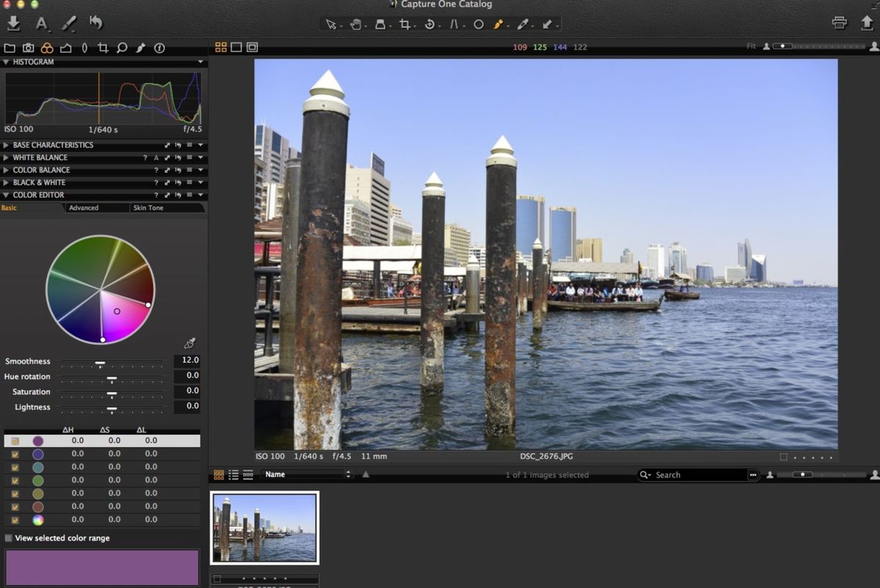This screenshot has height=588, width=880.
Task: Click the Import images icon
Action: [x=13, y=23]
